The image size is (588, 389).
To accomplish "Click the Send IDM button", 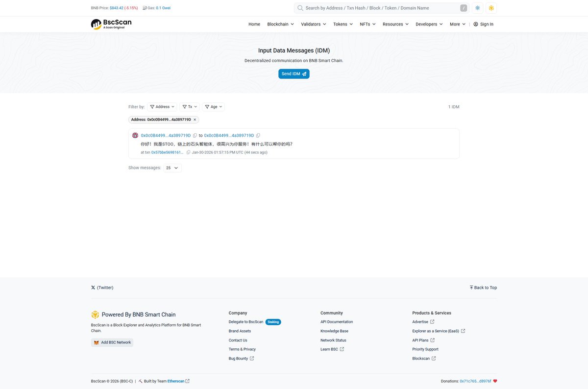I will 294,74.
